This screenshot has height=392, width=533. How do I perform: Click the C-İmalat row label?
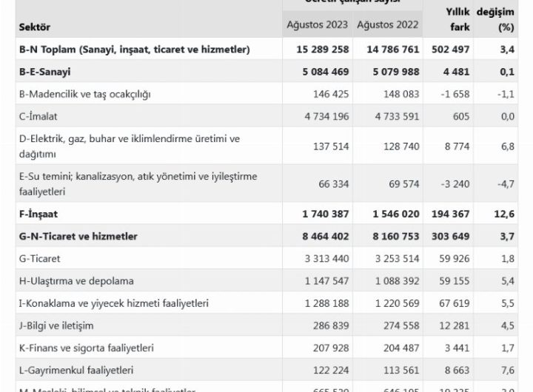tap(38, 118)
